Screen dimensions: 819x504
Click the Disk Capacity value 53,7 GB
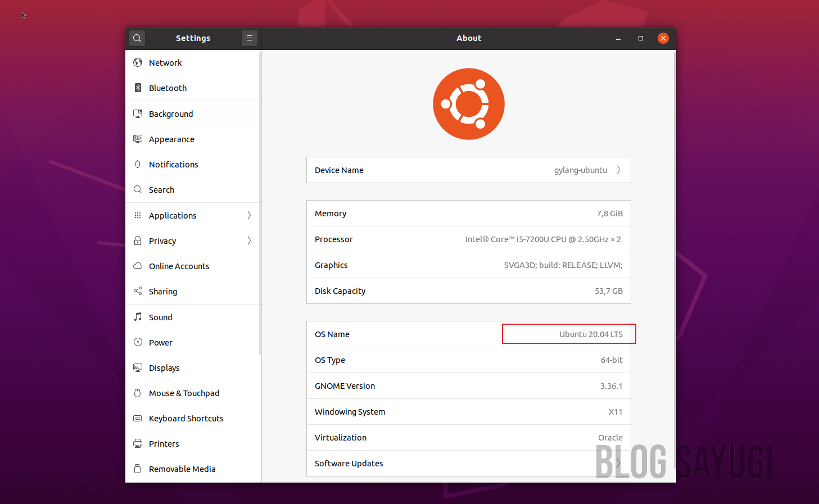point(609,291)
